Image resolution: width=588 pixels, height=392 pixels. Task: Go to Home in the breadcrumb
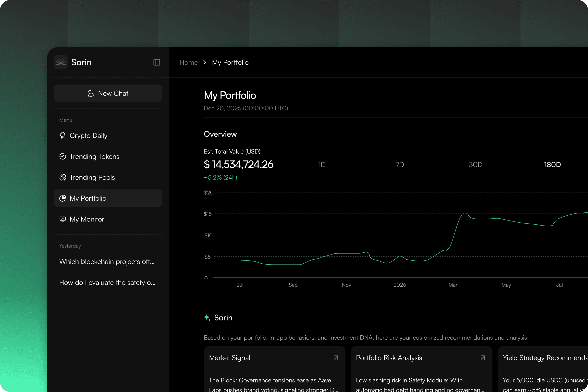pyautogui.click(x=188, y=62)
